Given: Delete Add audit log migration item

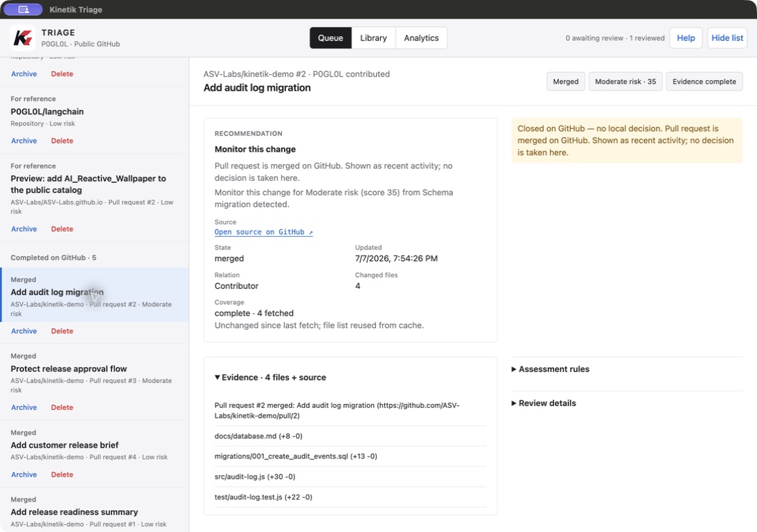Looking at the screenshot, I should (62, 330).
